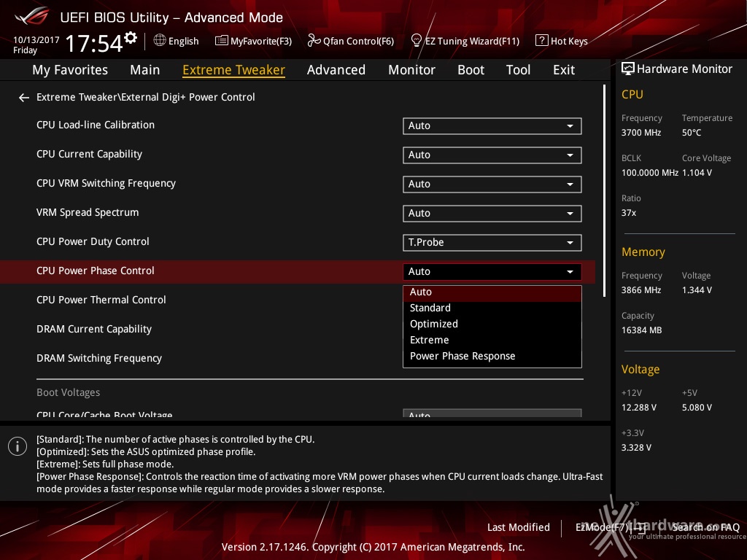
Task: Select the CPU VRM Switching Frequency label
Action: tap(107, 183)
